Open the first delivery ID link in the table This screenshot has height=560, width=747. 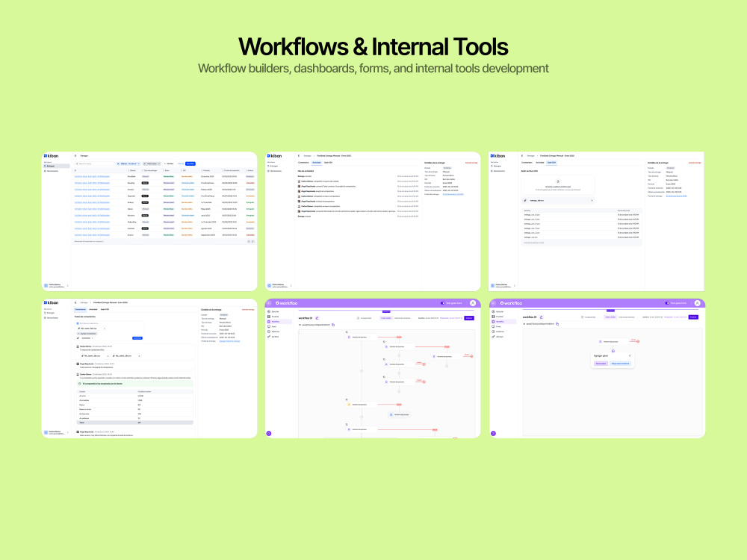coord(92,176)
